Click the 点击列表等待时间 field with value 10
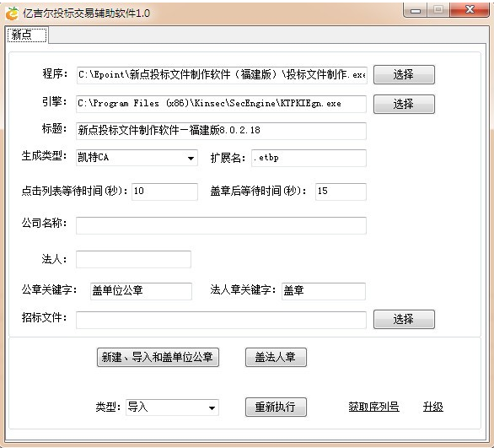 coord(164,192)
